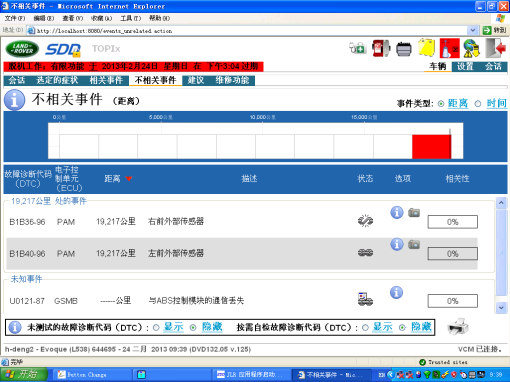Click camera snapshot icon for B1B36-96
Viewport: 510px width, 382px height.
(x=414, y=212)
